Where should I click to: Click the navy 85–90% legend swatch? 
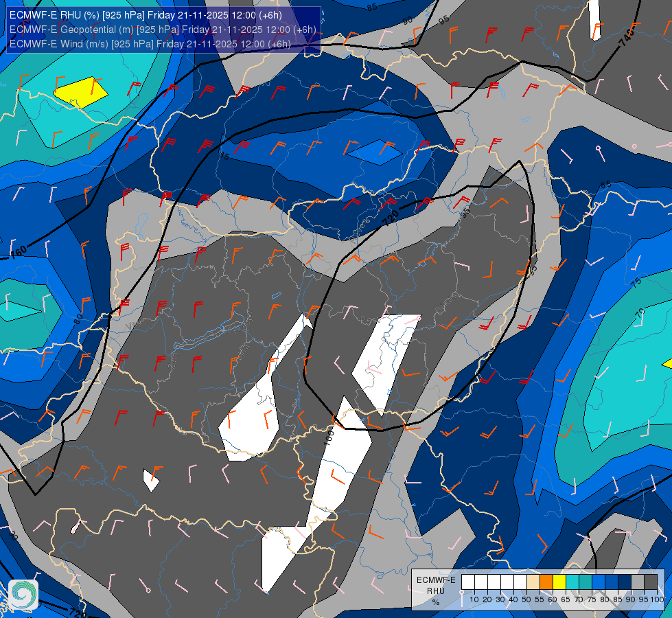[x=625, y=582]
